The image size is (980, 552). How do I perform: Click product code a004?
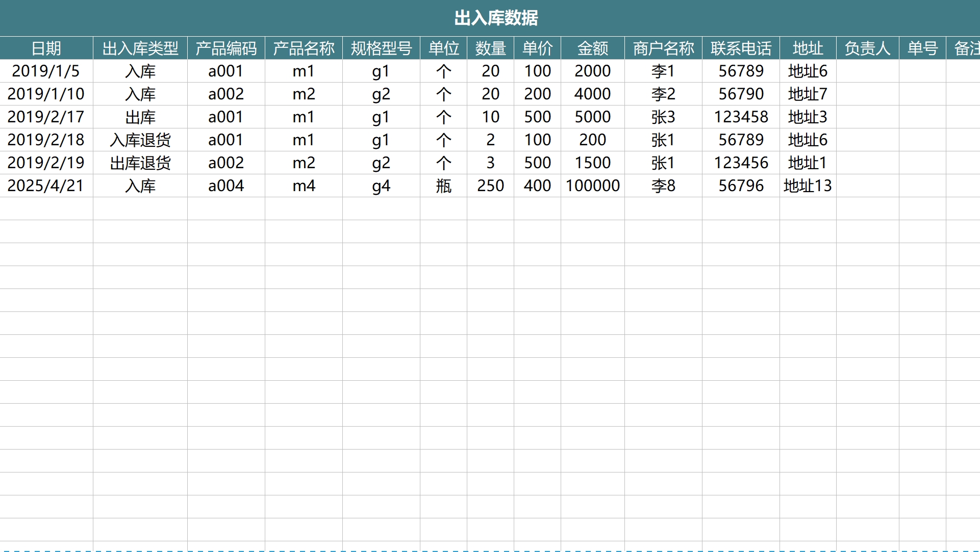[x=226, y=186]
